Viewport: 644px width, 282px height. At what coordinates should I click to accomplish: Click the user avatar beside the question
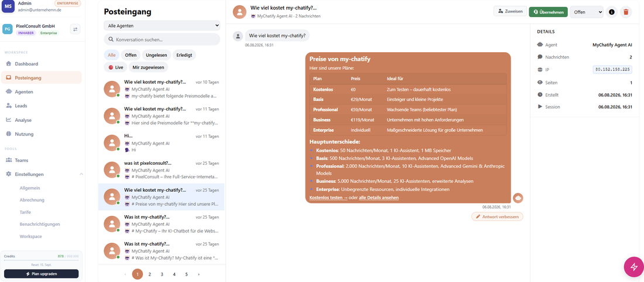[238, 36]
